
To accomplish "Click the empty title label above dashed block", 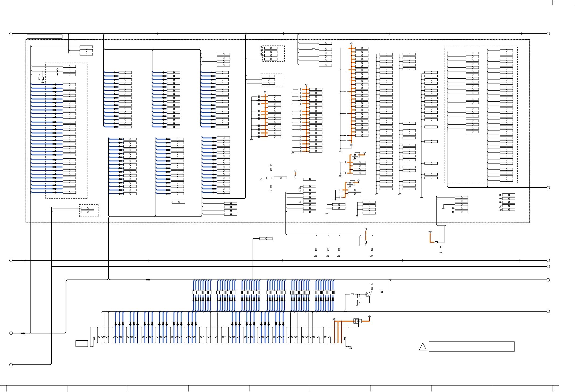I will point(45,36).
